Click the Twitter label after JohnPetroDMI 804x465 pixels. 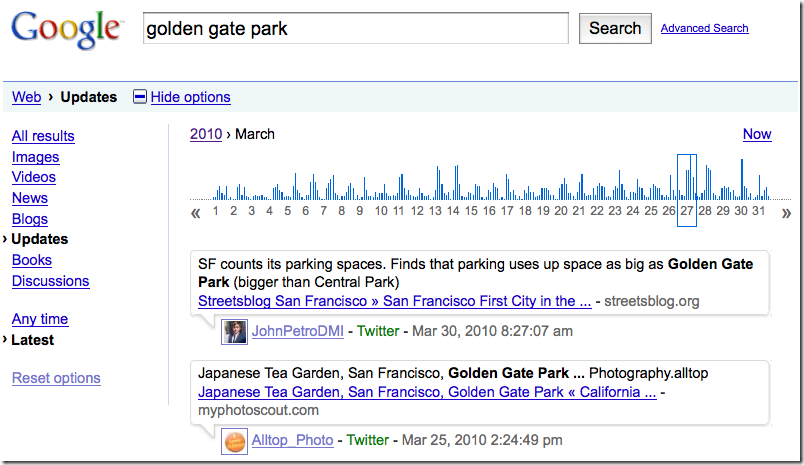click(x=378, y=331)
